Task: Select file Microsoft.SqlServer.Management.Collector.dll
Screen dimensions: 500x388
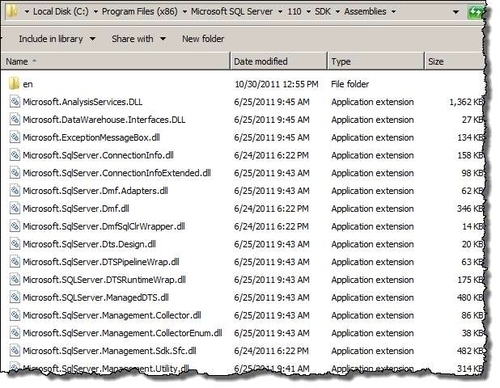Action: click(x=112, y=315)
